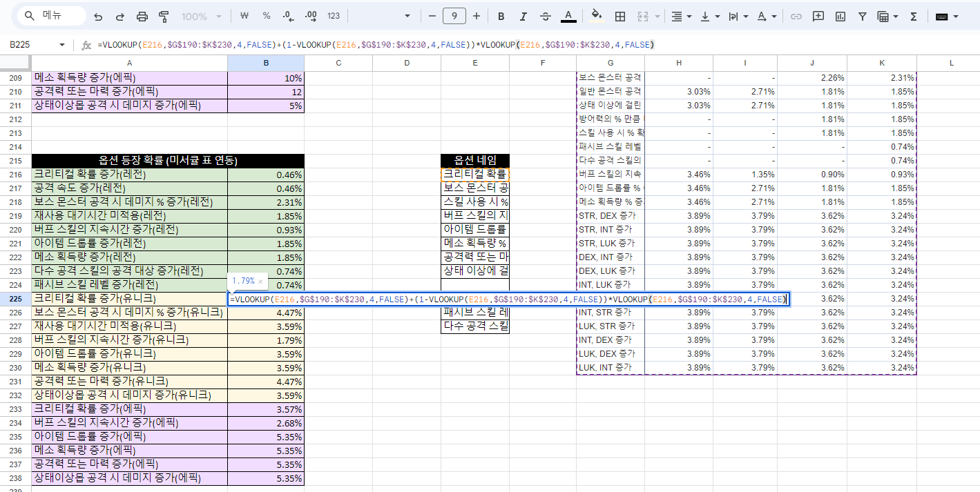Click the decrease font size minus button

tap(432, 16)
